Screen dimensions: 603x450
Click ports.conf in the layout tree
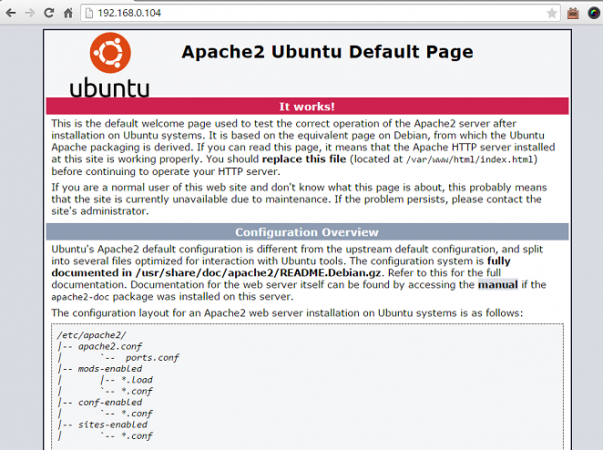(x=152, y=358)
